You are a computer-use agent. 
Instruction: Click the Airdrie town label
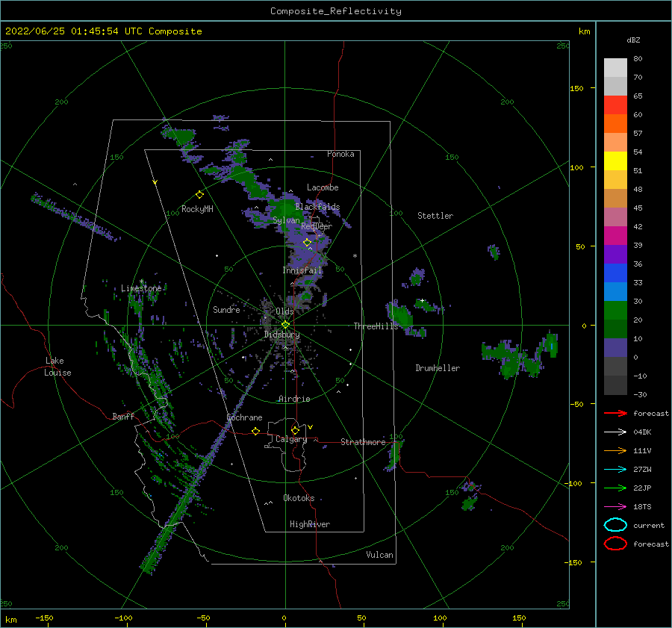point(294,399)
